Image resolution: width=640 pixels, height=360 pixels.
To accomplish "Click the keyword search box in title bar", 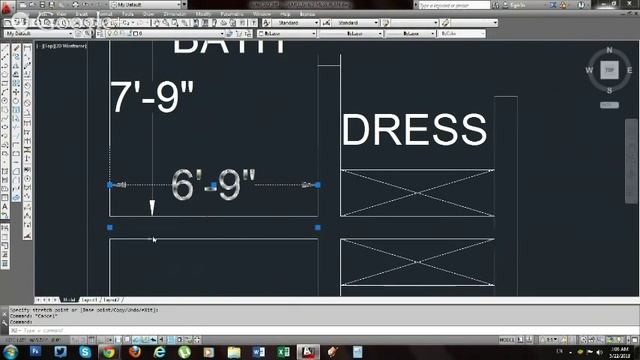I will point(454,5).
